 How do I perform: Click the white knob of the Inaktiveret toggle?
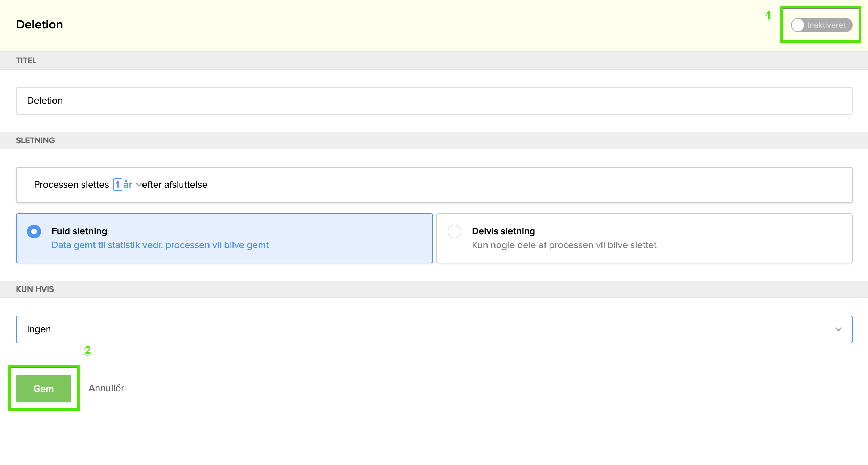(x=798, y=25)
